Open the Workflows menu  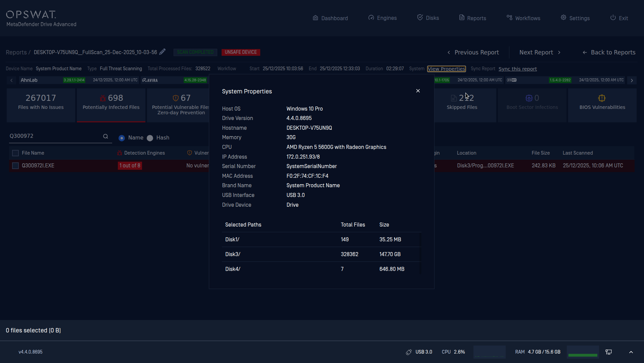523,18
